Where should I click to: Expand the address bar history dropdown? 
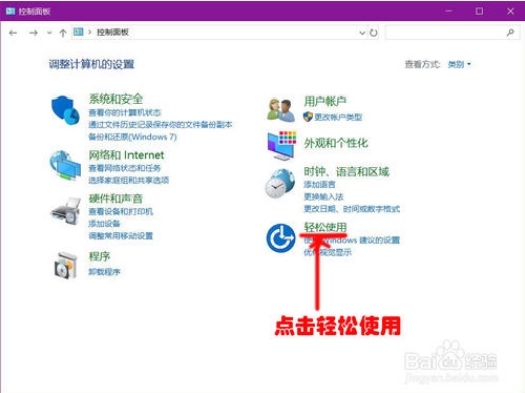(x=362, y=33)
